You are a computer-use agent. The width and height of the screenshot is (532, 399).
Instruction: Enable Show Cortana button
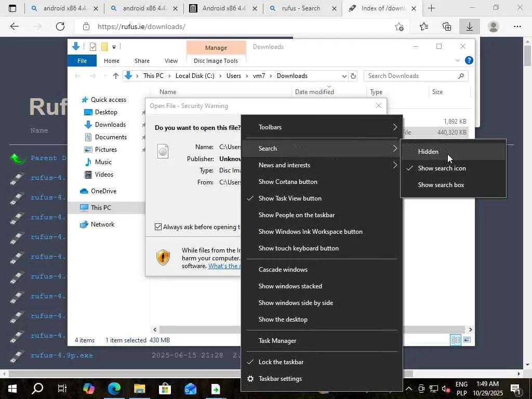tap(288, 182)
